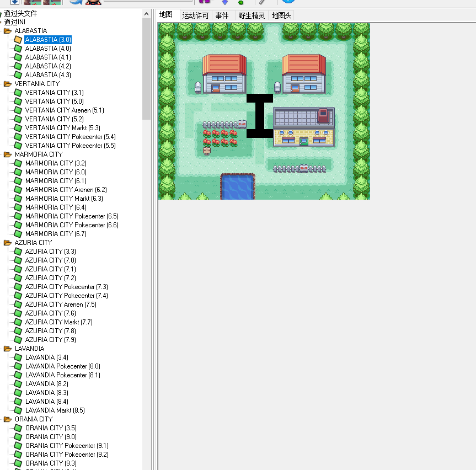The image size is (476, 470).
Task: Click the map icon for MARMORIA CITY Markt (6.3)
Action: tap(18, 198)
